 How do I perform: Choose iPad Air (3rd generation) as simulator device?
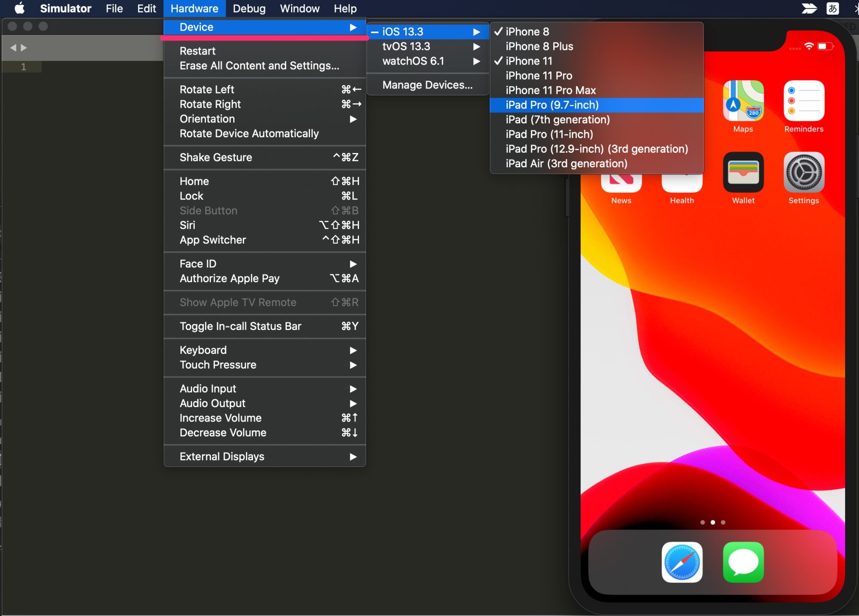[x=566, y=164]
